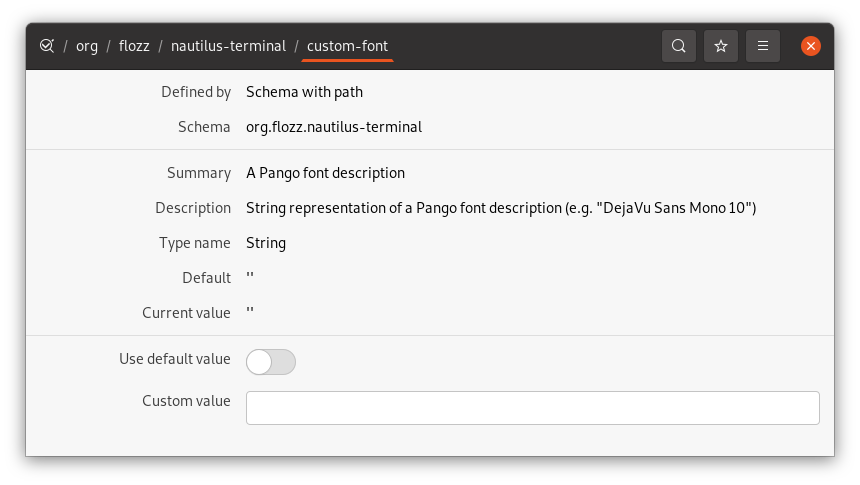The height and width of the screenshot is (485, 860).
Task: Click the Custom value label
Action: point(186,401)
